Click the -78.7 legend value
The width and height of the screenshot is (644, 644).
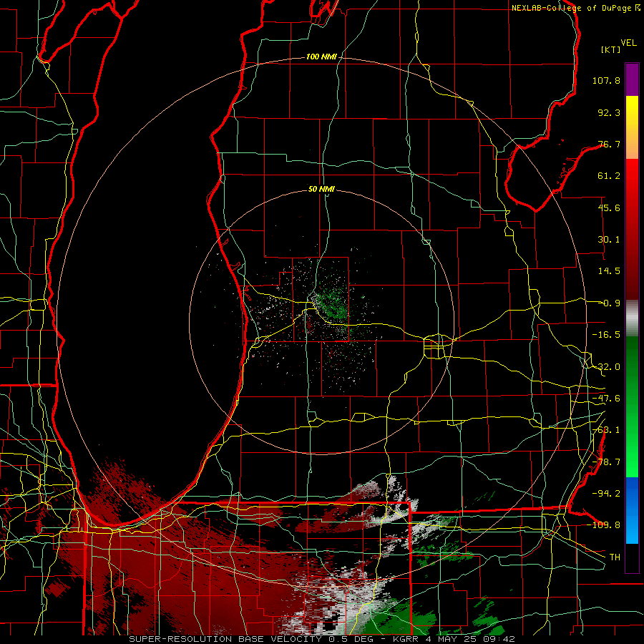click(x=606, y=462)
